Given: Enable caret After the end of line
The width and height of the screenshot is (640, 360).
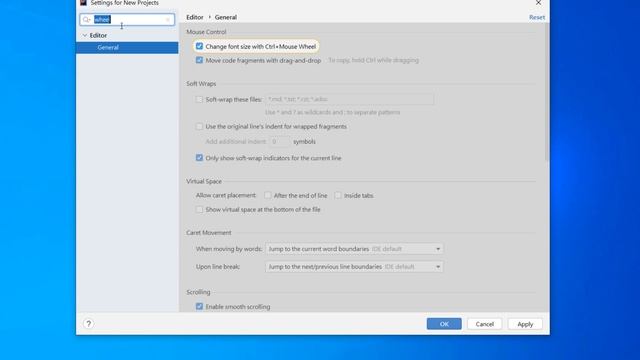Looking at the screenshot, I should [x=268, y=196].
